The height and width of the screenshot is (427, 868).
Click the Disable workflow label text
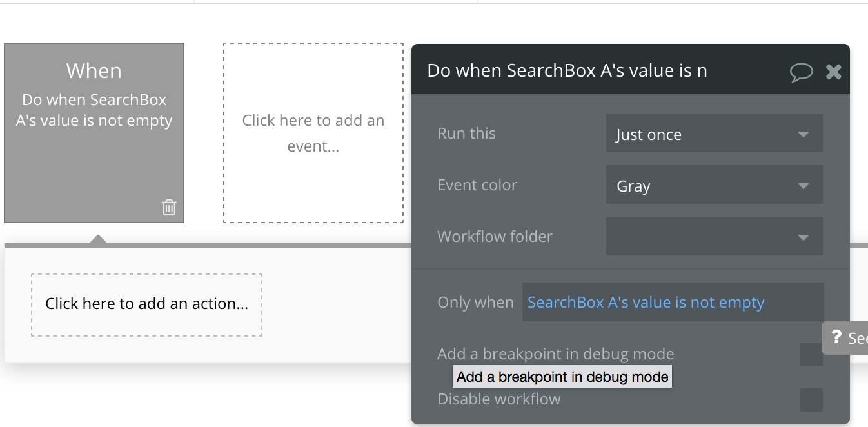coord(498,399)
